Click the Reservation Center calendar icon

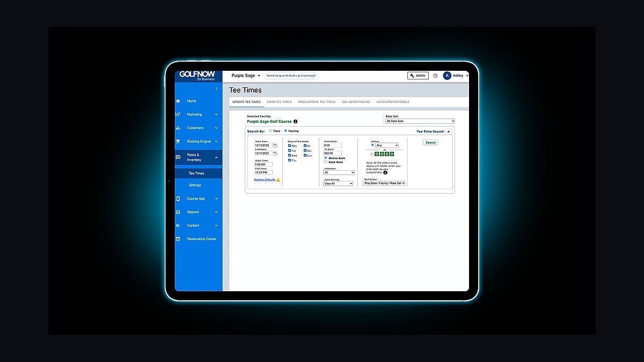click(178, 239)
